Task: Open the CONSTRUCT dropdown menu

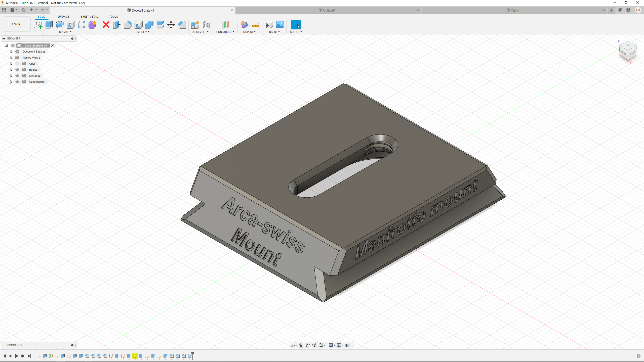Action: (225, 32)
